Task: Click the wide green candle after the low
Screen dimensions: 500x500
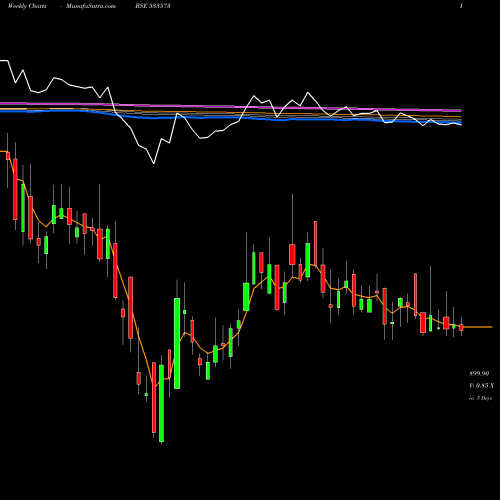Action: 177,343
